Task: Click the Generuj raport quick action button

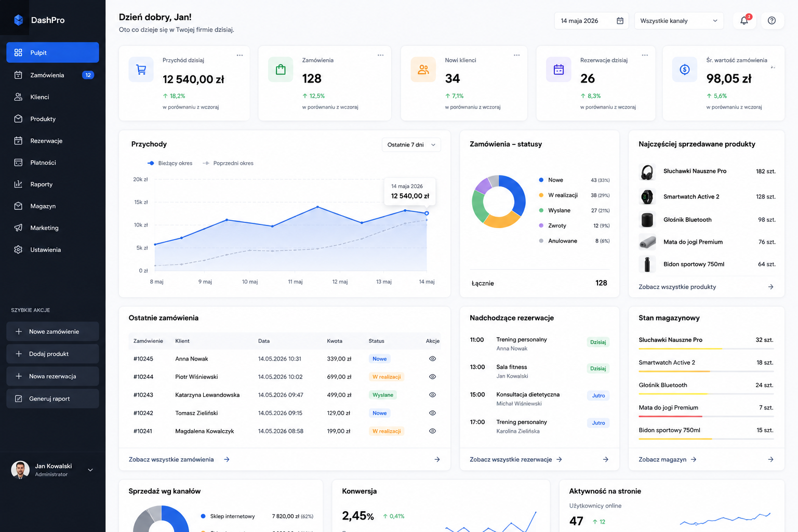Action: 52,398
